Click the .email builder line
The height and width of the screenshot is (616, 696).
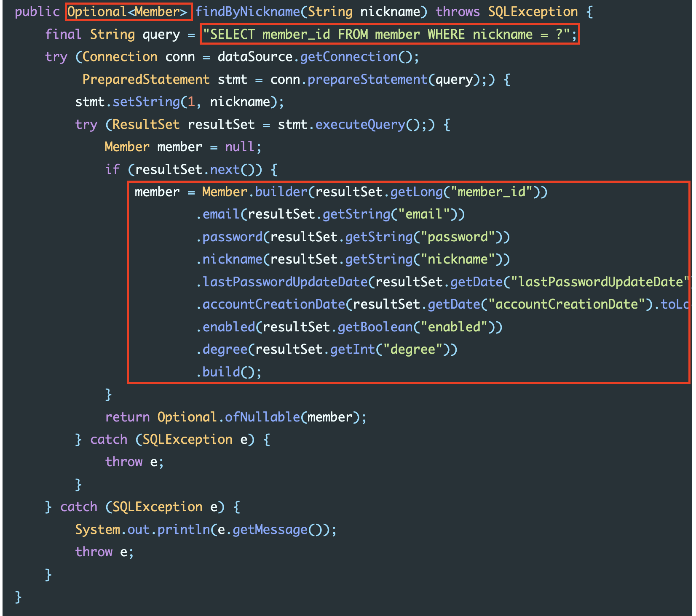[330, 214]
